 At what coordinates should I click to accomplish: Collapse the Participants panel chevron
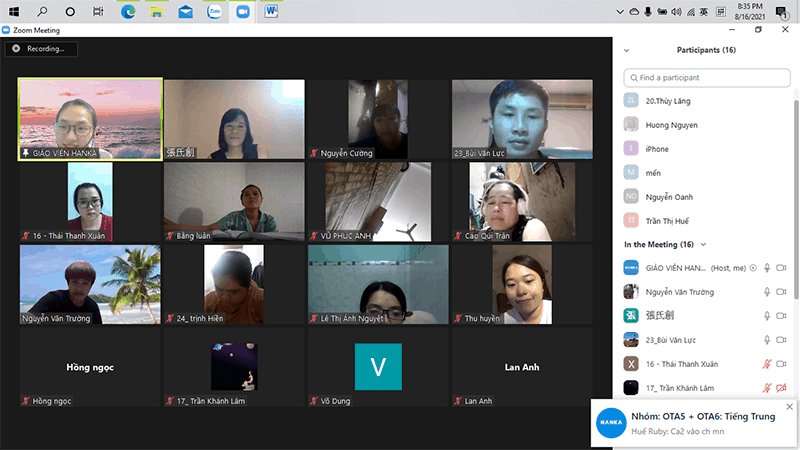(x=627, y=50)
